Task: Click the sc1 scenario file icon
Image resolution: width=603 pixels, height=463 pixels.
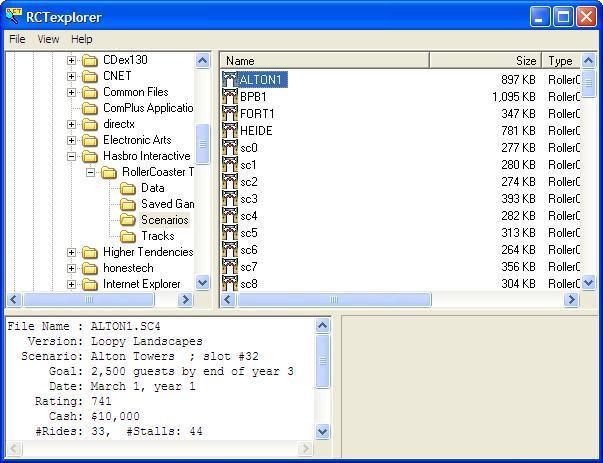Action: point(230,165)
